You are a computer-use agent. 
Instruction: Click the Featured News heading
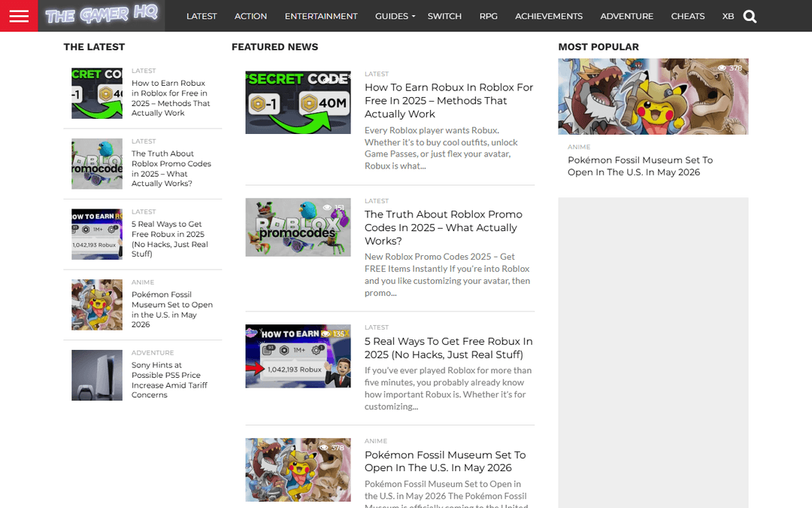coord(275,47)
